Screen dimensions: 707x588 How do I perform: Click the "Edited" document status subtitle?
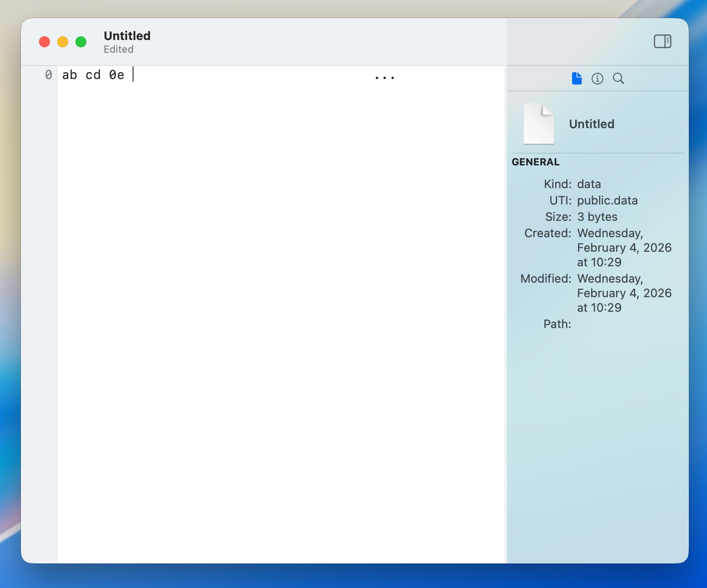coord(119,50)
